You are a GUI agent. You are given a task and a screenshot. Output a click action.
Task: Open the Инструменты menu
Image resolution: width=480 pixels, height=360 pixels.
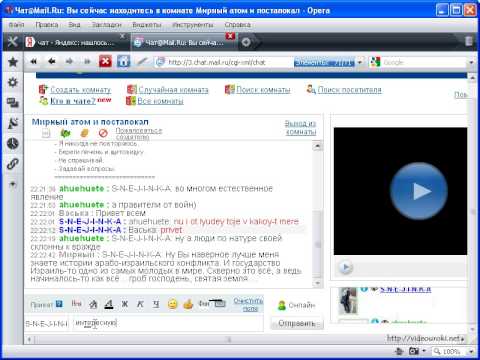coord(193,25)
